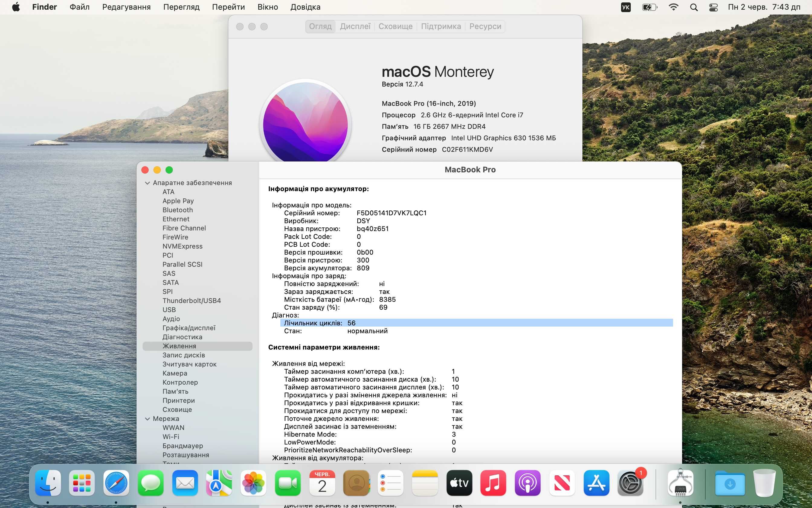Open the Finder menu

click(x=45, y=7)
